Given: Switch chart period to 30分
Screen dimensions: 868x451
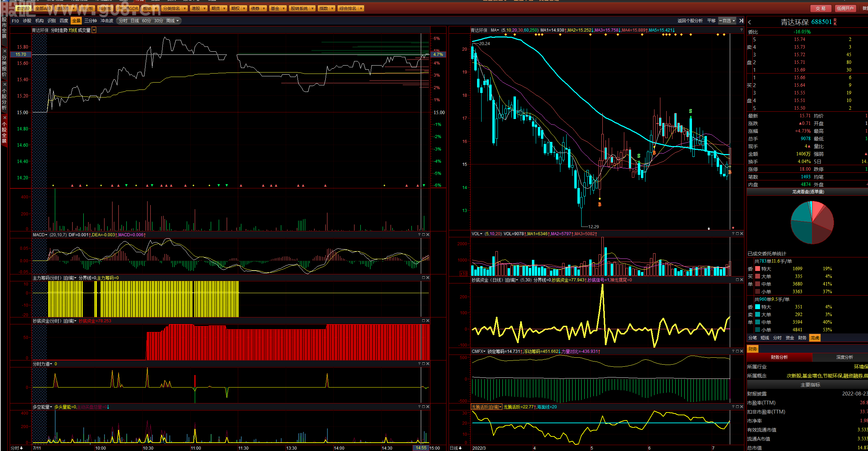Looking at the screenshot, I should pos(159,21).
